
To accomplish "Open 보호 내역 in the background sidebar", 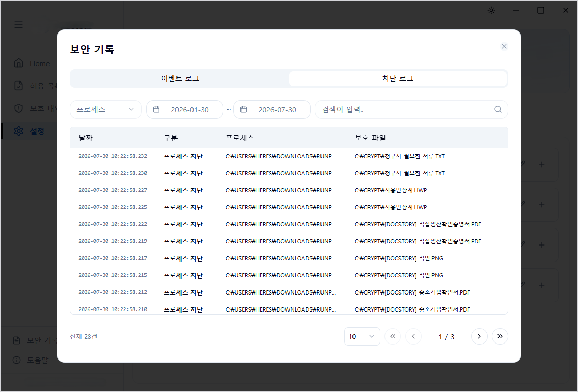I will 35,108.
